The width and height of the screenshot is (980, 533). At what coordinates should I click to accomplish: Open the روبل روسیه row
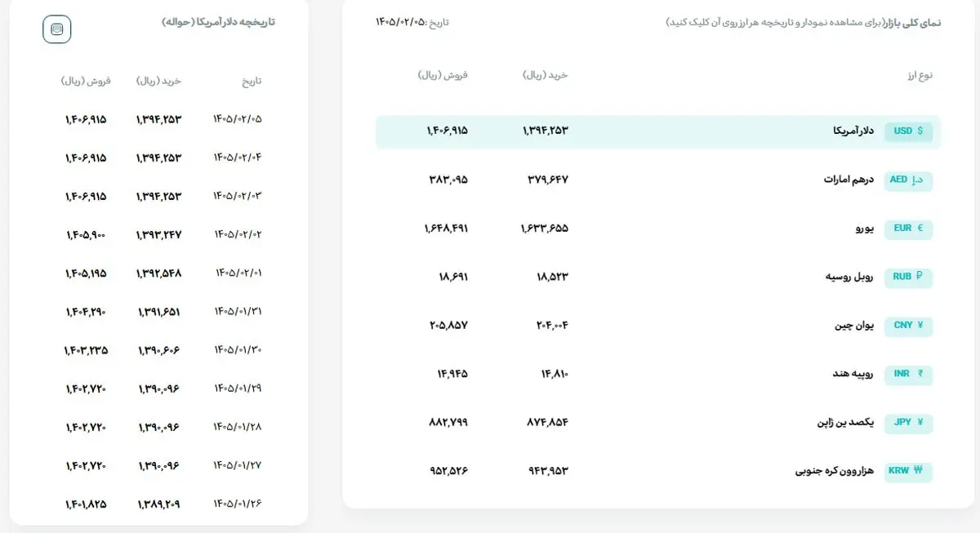click(x=658, y=277)
